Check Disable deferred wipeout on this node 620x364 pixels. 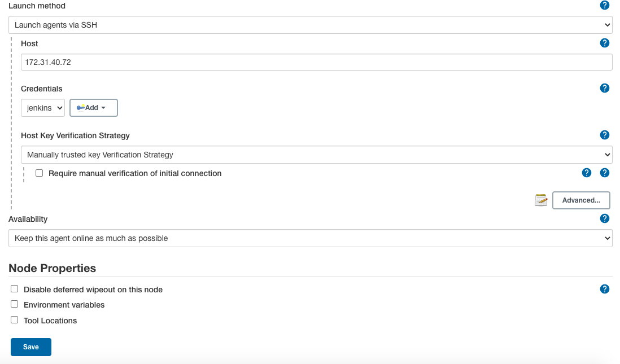[14, 288]
